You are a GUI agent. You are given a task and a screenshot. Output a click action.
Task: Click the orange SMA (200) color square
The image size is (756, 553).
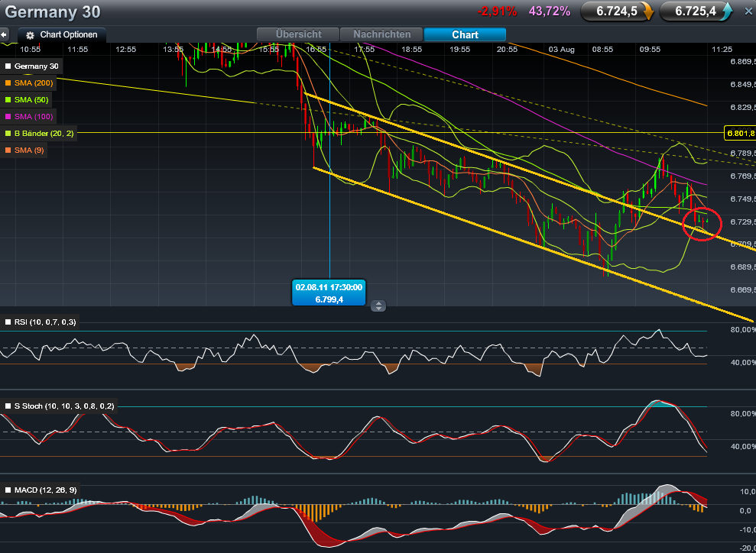(x=8, y=82)
